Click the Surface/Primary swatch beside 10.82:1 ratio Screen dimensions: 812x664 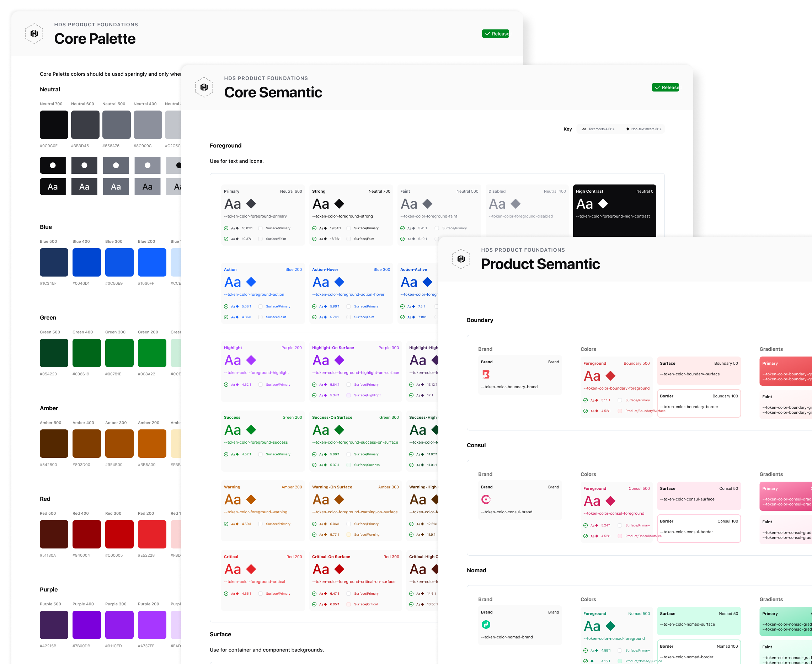(x=260, y=228)
